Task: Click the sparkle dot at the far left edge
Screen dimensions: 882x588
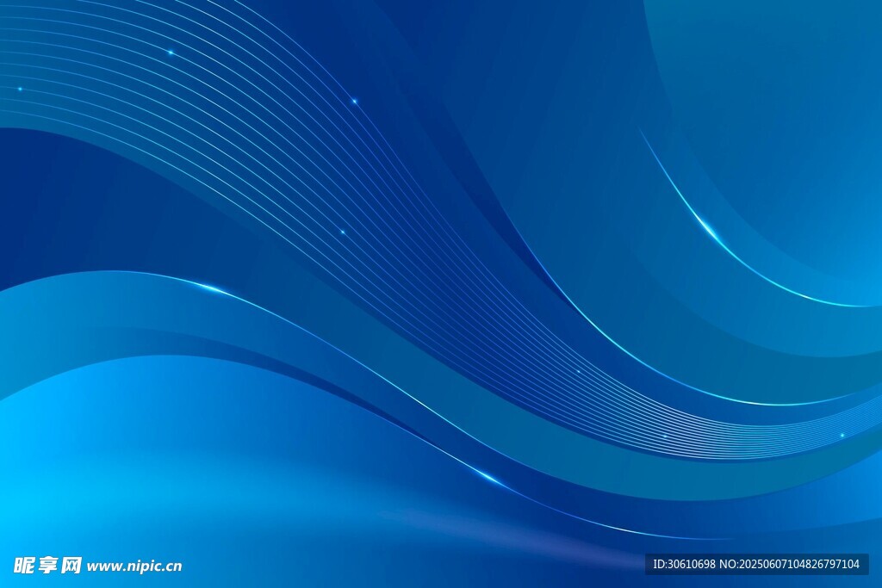Action: [x=20, y=89]
